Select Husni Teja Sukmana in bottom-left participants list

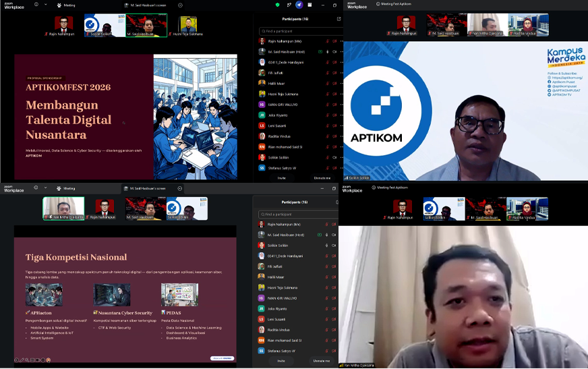pyautogui.click(x=298, y=287)
